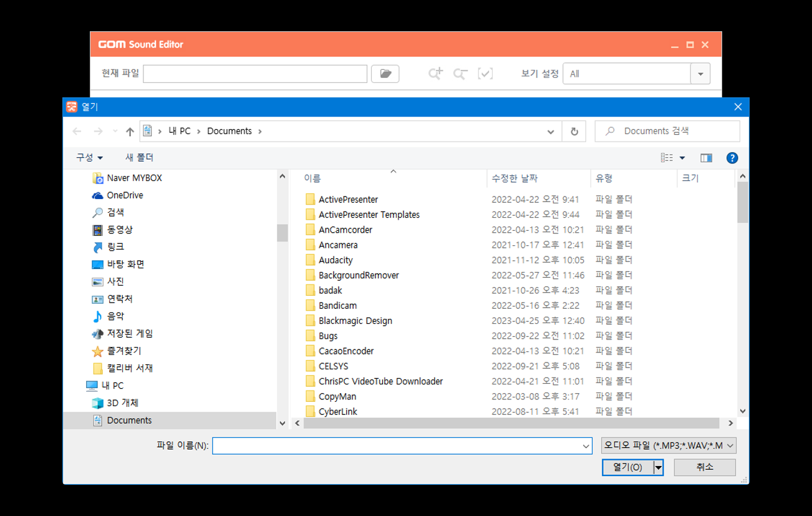Expand the address bar history dropdown
Screen dimensions: 812x516
point(551,132)
